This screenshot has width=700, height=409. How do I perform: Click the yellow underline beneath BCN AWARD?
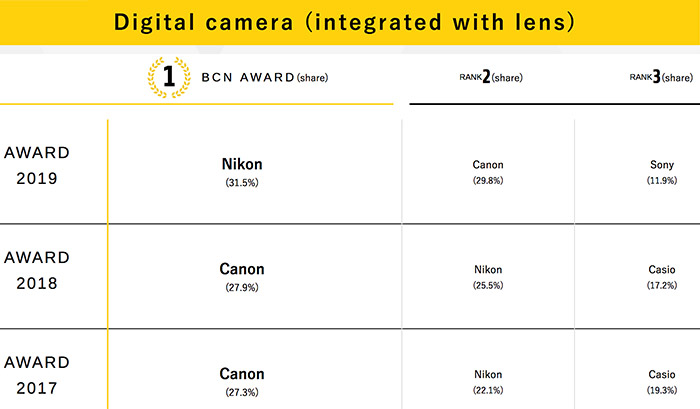[196, 104]
